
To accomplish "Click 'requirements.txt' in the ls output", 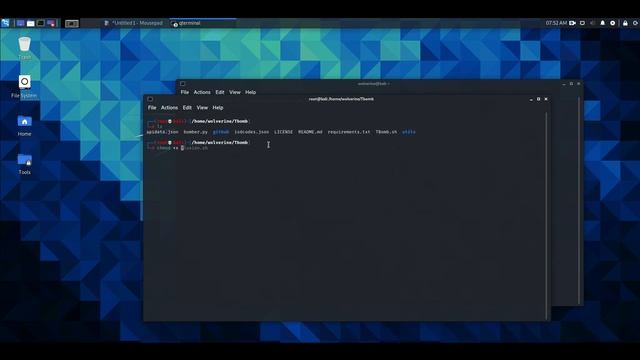I will point(349,132).
